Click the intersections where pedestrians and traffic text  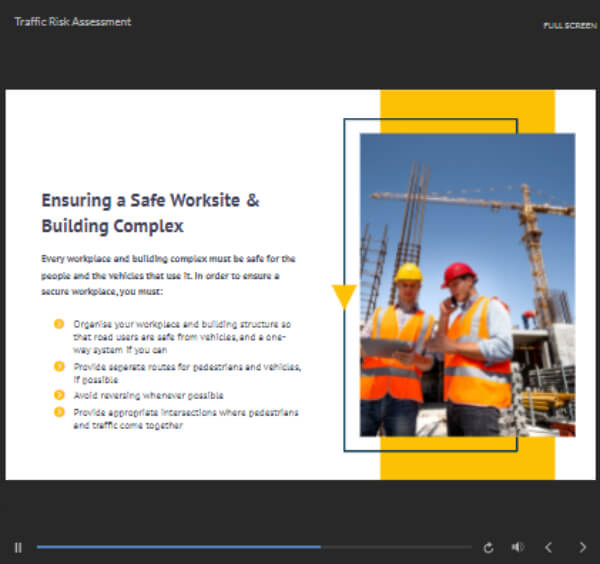pos(185,418)
